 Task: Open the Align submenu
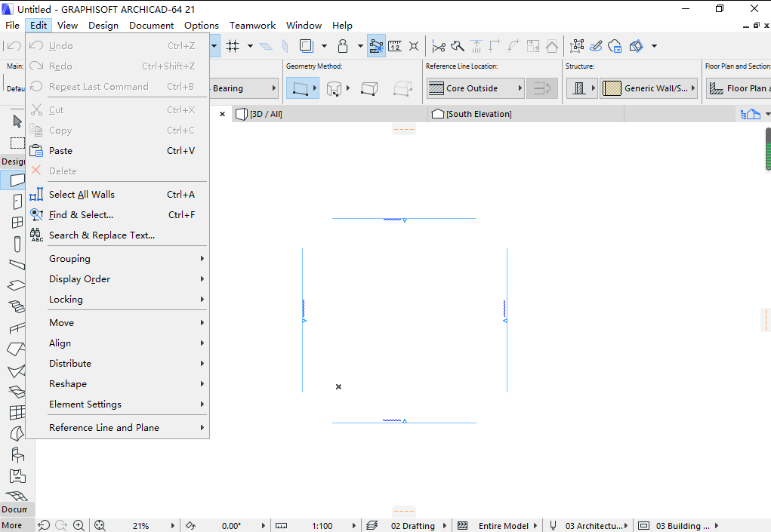click(118, 343)
